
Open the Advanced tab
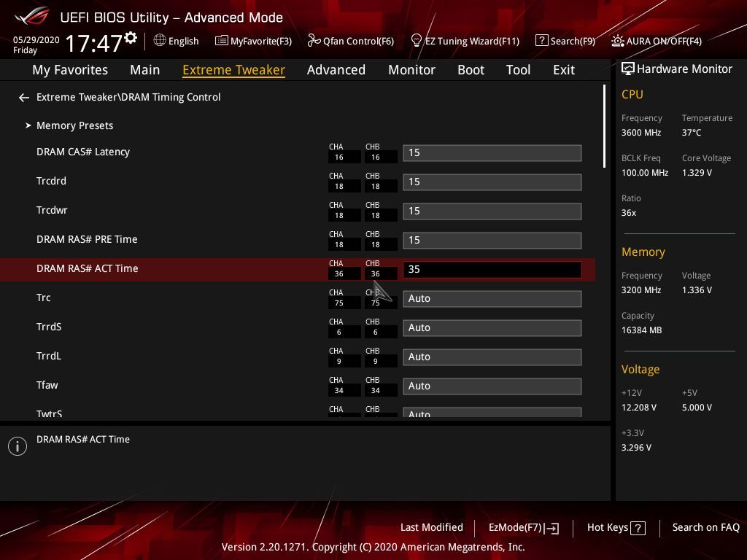pyautogui.click(x=336, y=70)
